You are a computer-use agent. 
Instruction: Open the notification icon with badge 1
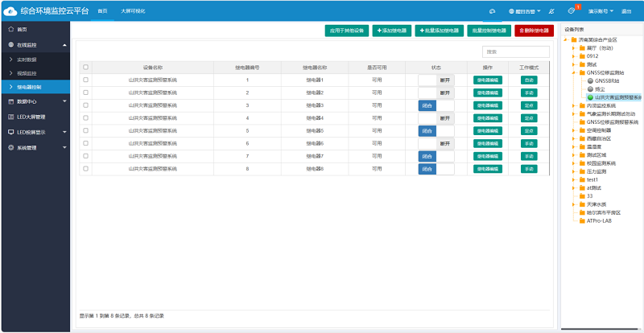pos(571,11)
